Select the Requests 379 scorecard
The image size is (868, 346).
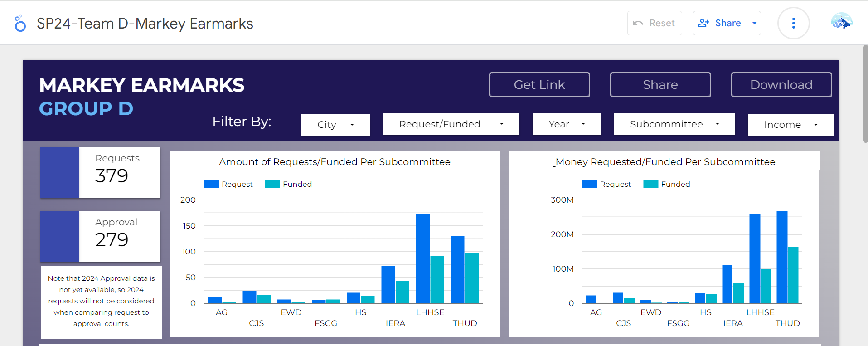coord(100,172)
